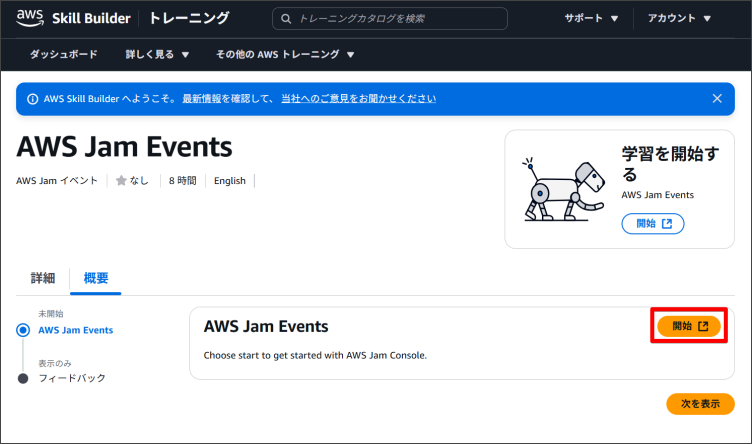The height and width of the screenshot is (444, 752).
Task: Expand the アカウント dropdown
Action: pos(679,19)
